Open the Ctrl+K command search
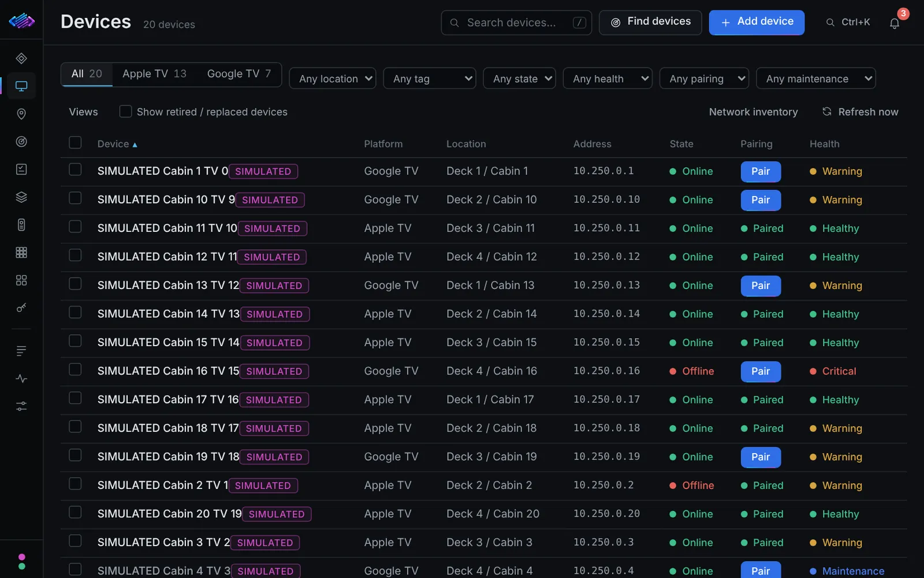Image resolution: width=924 pixels, height=578 pixels. pos(848,23)
